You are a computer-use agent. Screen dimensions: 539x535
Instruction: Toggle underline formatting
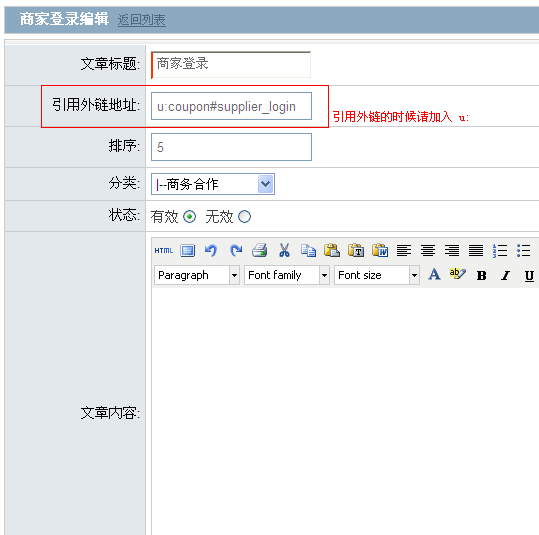[x=529, y=276]
